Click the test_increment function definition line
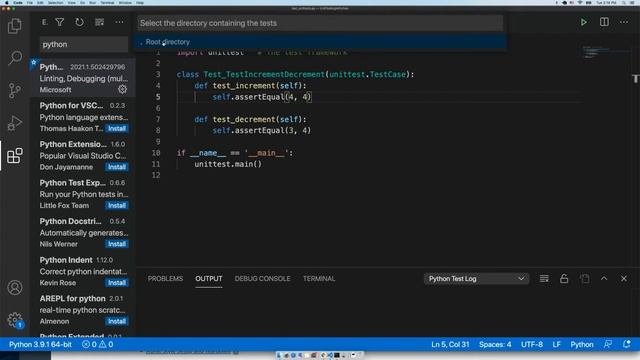The height and width of the screenshot is (360, 640). click(250, 85)
